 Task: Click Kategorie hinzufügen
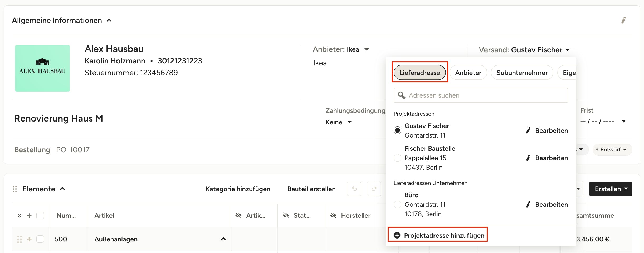(x=238, y=189)
